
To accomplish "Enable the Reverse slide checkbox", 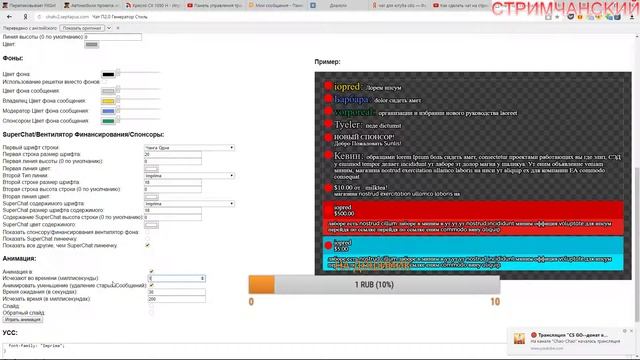I will pyautogui.click(x=151, y=313).
